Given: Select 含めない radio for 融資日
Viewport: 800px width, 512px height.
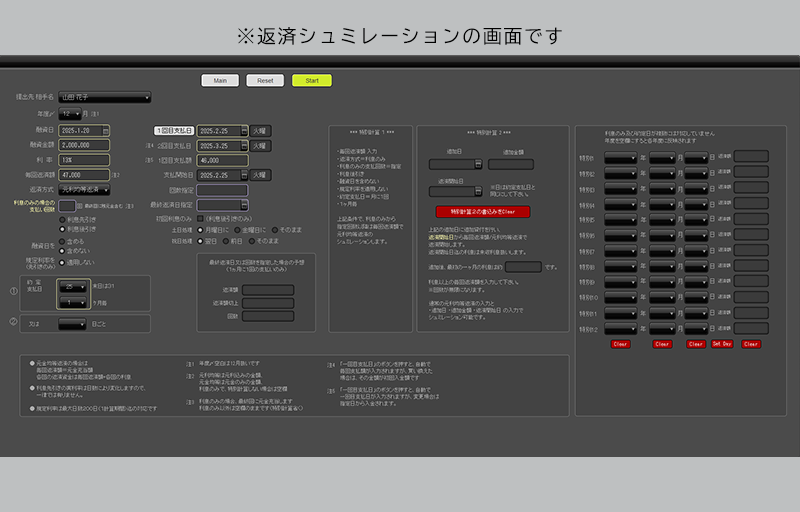Looking at the screenshot, I should 62,251.
